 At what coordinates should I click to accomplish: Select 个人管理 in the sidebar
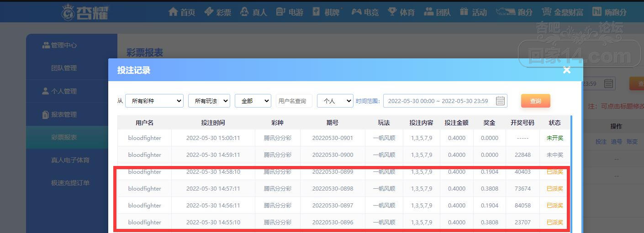pyautogui.click(x=59, y=91)
